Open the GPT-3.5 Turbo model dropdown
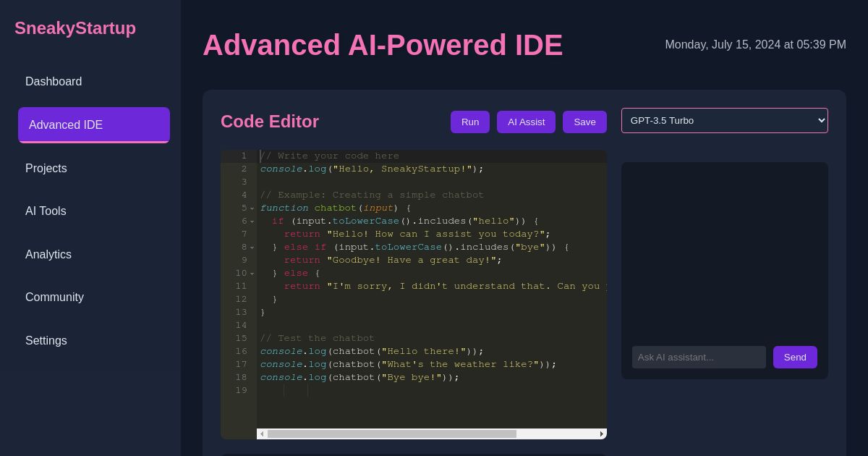Viewport: 868px width, 456px height. 724,120
